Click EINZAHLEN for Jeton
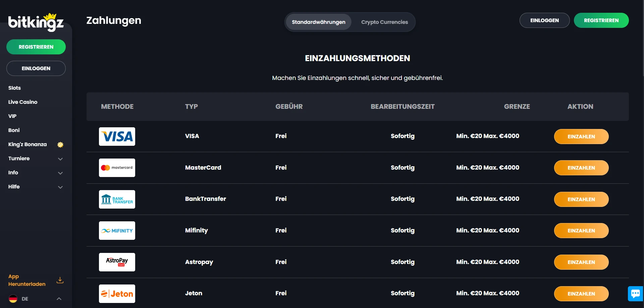Screen dimensions: 644x308 pyautogui.click(x=581, y=294)
